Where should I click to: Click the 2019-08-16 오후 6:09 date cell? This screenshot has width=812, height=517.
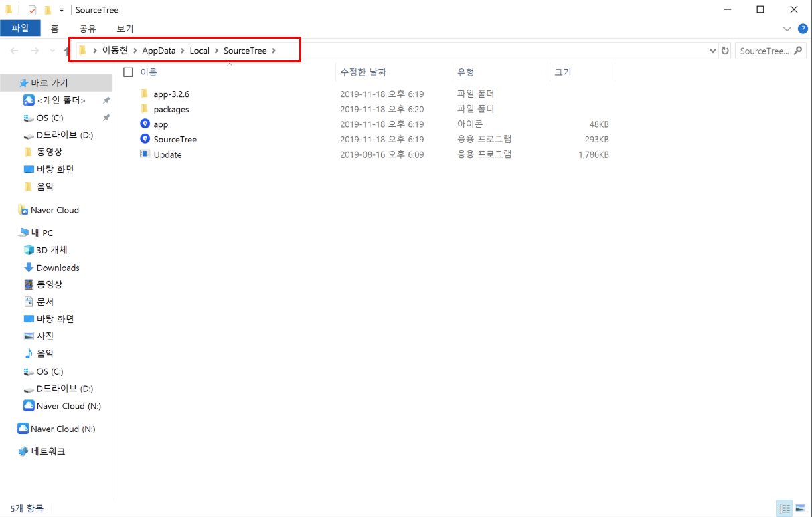coord(382,154)
